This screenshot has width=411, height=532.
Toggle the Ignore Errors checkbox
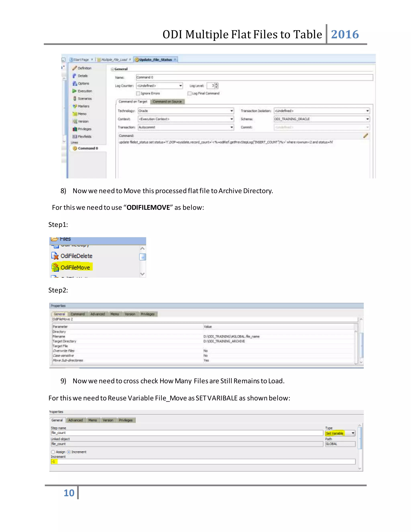[x=138, y=93]
